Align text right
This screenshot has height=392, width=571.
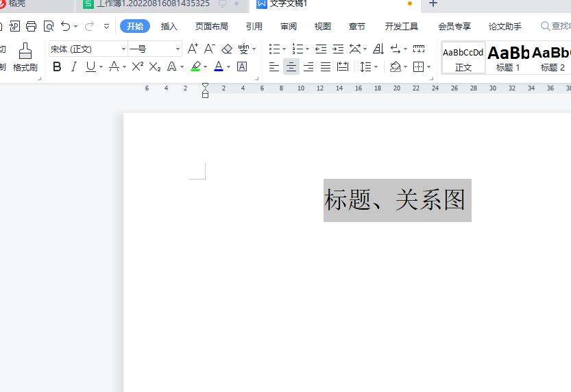coord(308,66)
